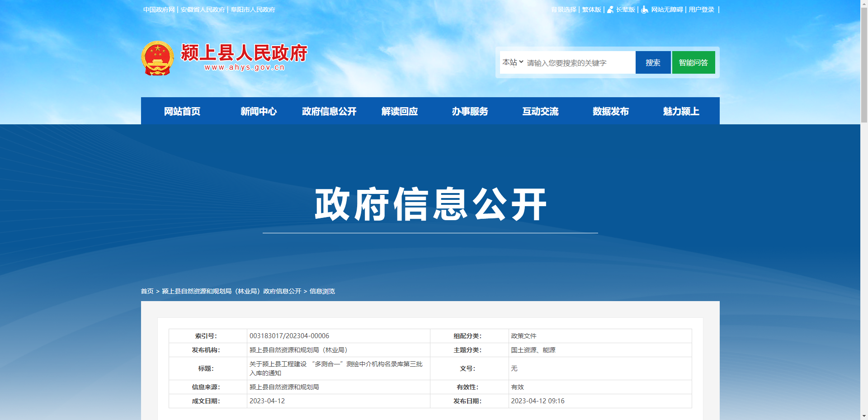This screenshot has height=420, width=868.
Task: Launch 智能问答 smart Q&A
Action: [x=693, y=62]
